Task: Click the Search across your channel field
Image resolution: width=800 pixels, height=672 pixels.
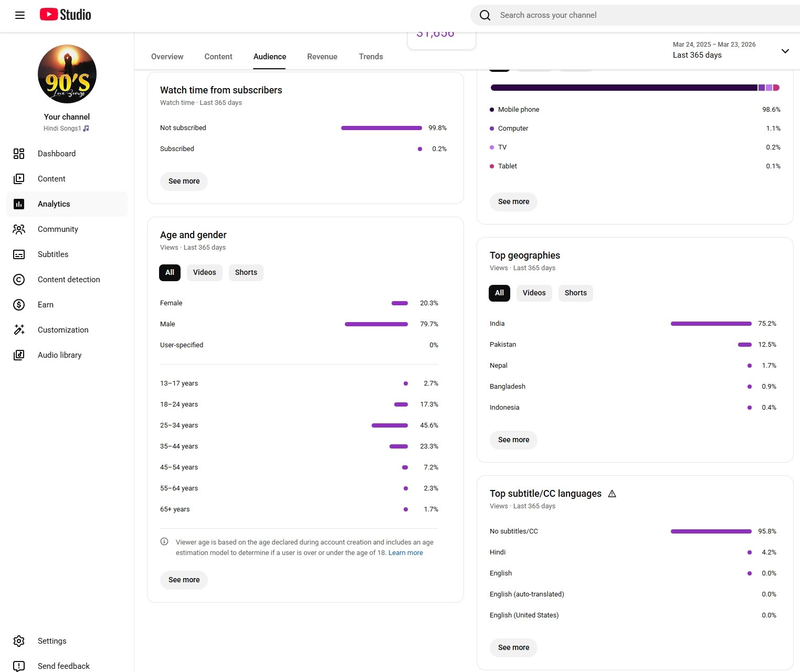Action: coord(630,15)
